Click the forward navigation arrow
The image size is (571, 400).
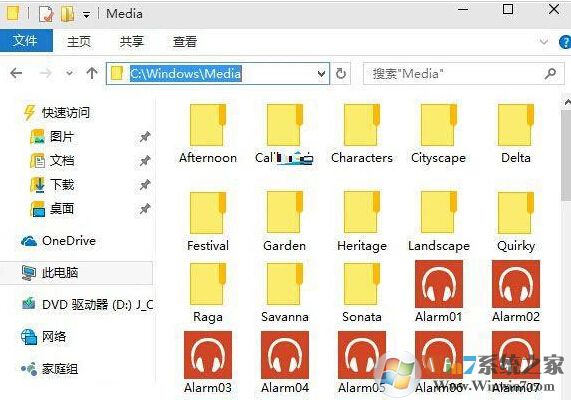pyautogui.click(x=46, y=73)
